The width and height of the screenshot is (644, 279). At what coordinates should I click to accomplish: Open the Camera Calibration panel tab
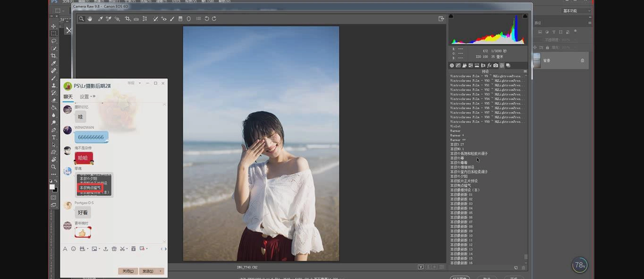pyautogui.click(x=496, y=65)
